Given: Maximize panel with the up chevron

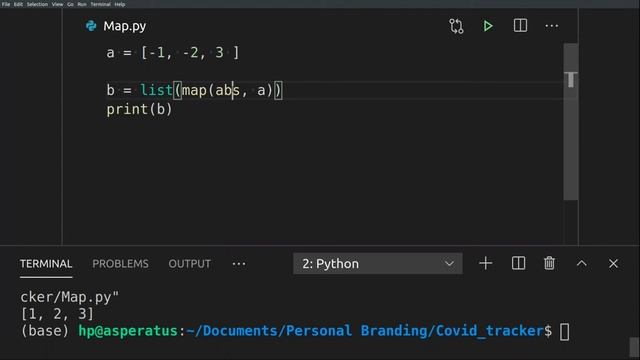Looking at the screenshot, I should click(582, 264).
